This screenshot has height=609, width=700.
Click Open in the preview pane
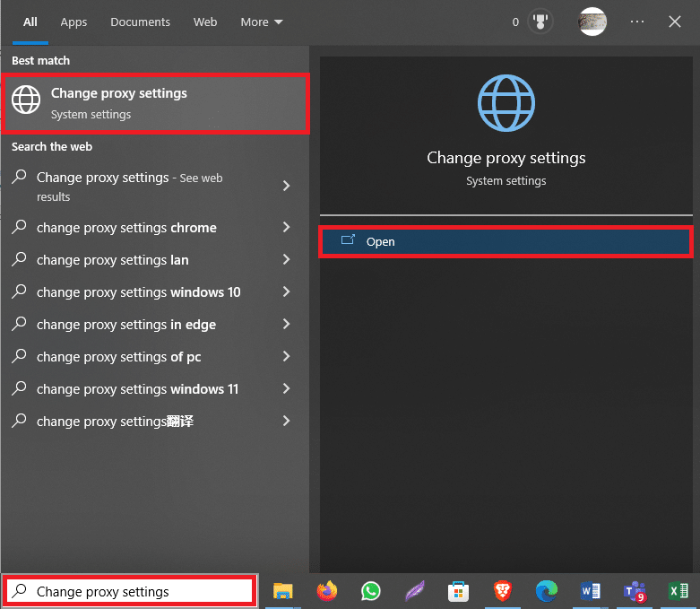click(506, 242)
